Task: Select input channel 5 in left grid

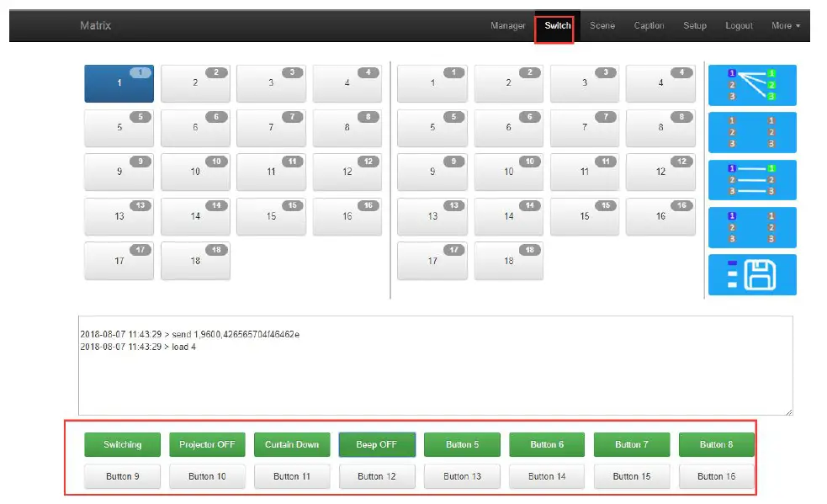Action: pos(119,128)
